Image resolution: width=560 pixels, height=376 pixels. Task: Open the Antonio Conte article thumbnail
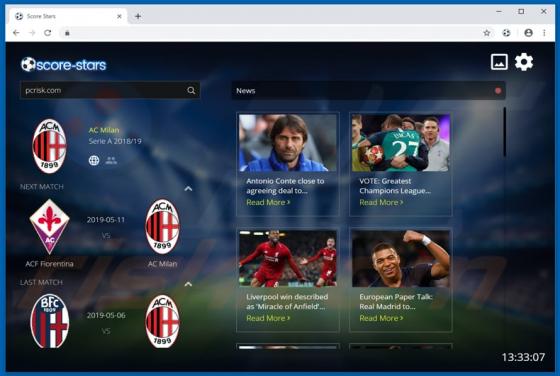click(x=288, y=143)
